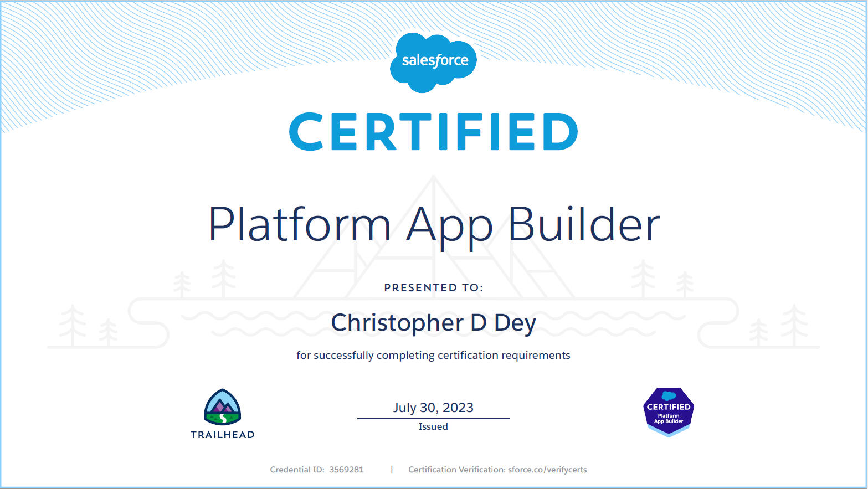
Task: Click the issued date July 30, 2023
Action: click(x=433, y=408)
